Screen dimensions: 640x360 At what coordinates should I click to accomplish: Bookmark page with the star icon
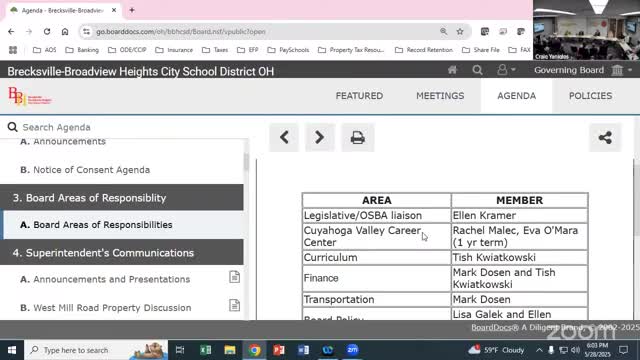click(460, 31)
